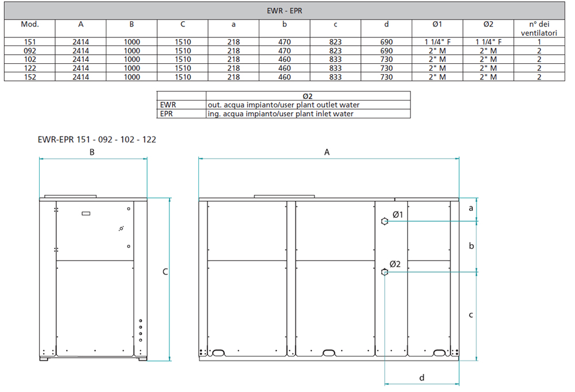Click the leftmost base foot of the front view

pyautogui.click(x=203, y=358)
